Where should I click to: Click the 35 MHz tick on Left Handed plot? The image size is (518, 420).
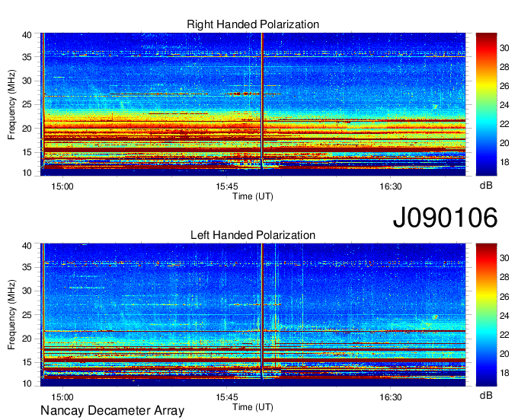(27, 267)
